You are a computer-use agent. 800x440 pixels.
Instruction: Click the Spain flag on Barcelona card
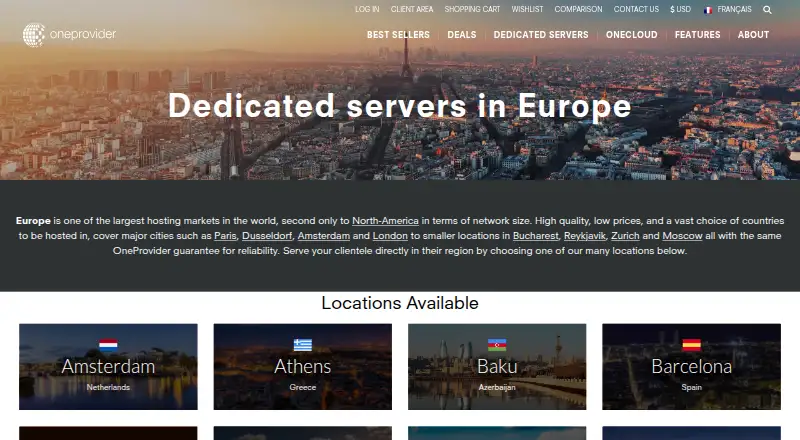coord(691,345)
